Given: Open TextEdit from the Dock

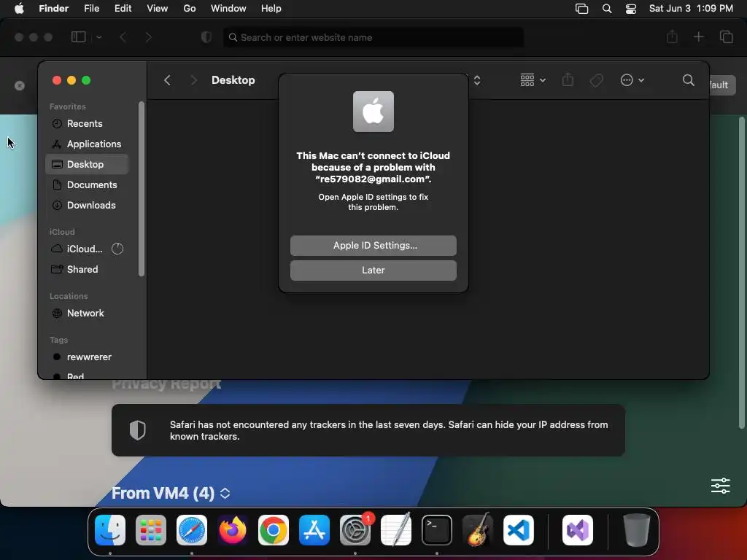Looking at the screenshot, I should 396,530.
